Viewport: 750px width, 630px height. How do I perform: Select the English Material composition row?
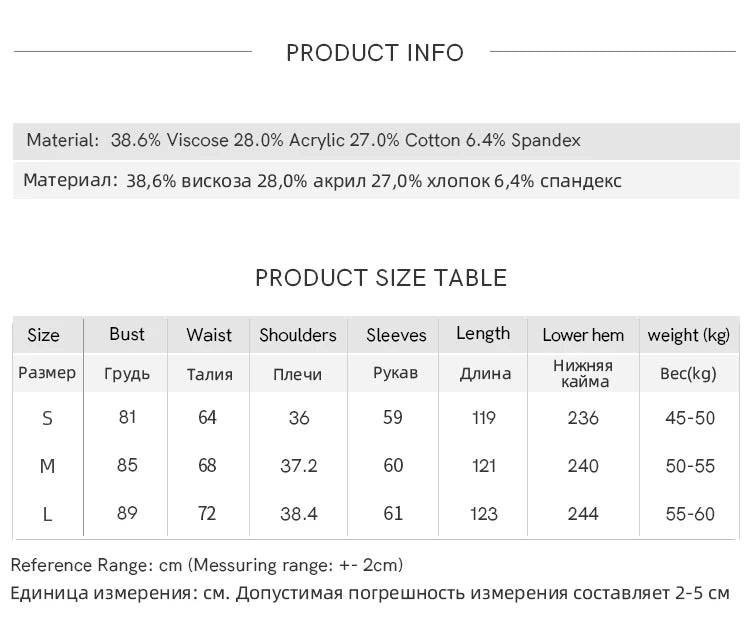pos(303,141)
